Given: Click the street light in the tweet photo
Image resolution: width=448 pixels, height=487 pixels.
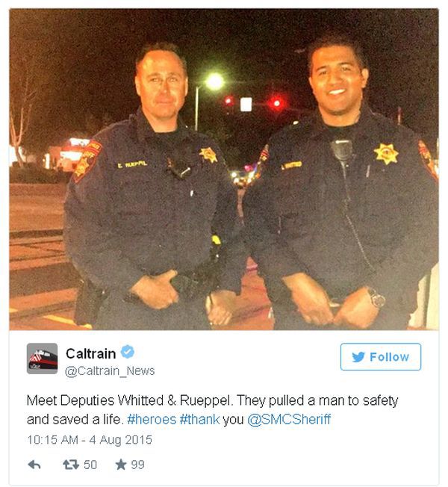Looking at the screenshot, I should [214, 81].
